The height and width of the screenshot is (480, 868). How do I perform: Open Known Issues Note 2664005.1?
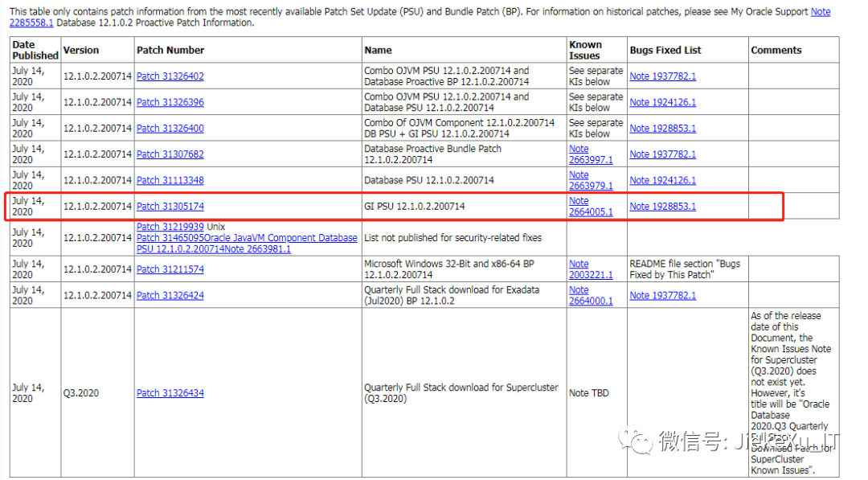click(x=591, y=207)
